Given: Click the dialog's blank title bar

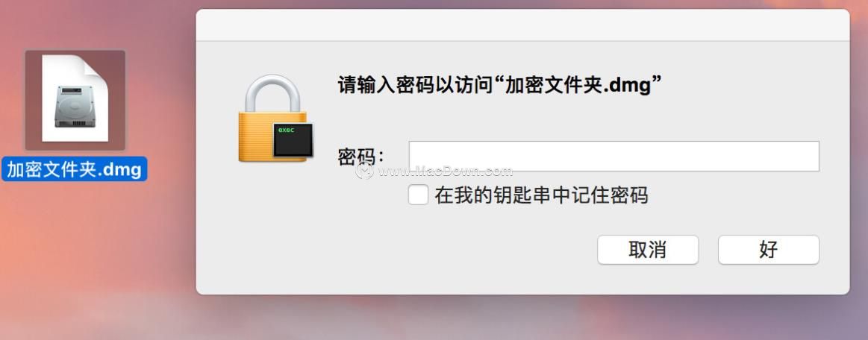Looking at the screenshot, I should [522, 25].
